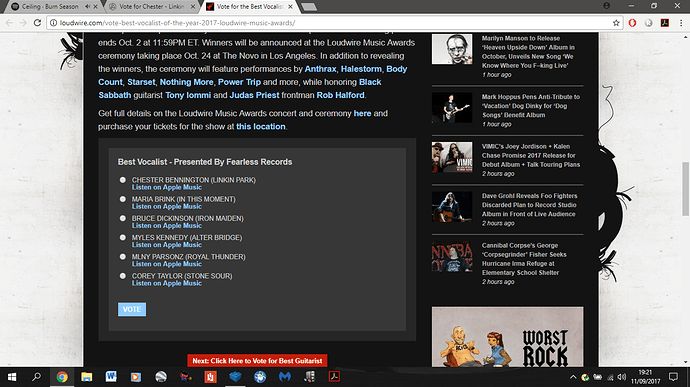Click the blue VOTE button
Viewport: 690px width, 387px height.
[x=132, y=309]
